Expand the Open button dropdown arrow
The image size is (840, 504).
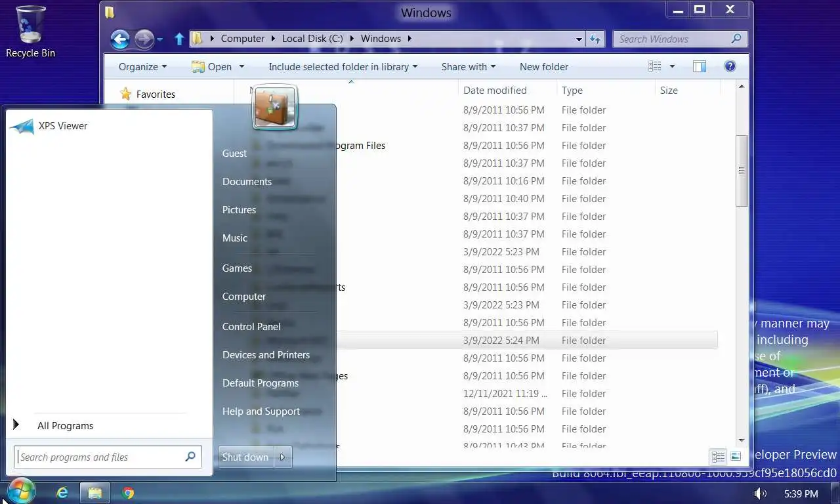(241, 66)
